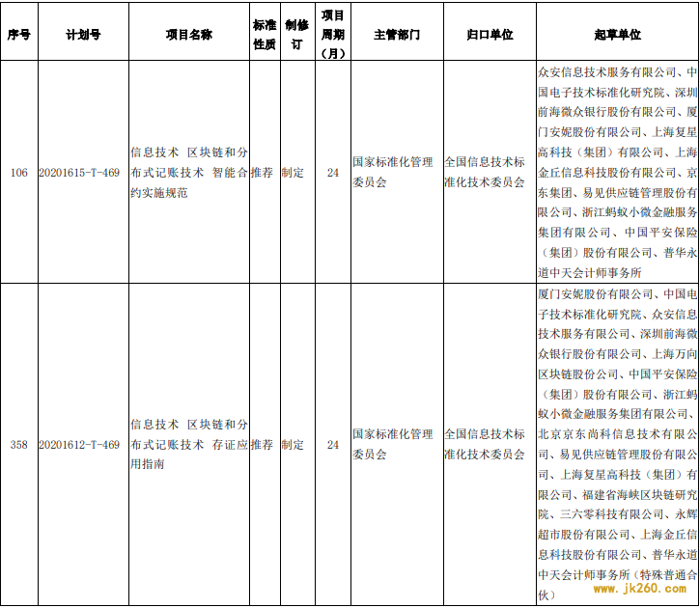Click project name 智能合约实施规范 cell
Screen dimensions: 700x608
pyautogui.click(x=189, y=172)
